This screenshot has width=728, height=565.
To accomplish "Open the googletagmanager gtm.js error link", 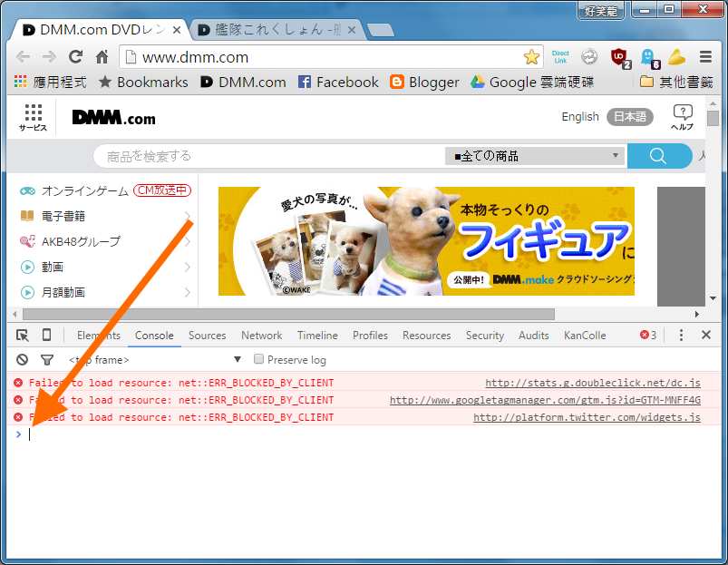I will click(545, 400).
